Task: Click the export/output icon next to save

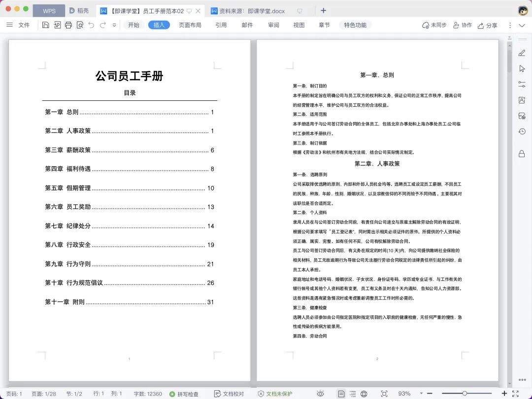Action: [x=57, y=25]
